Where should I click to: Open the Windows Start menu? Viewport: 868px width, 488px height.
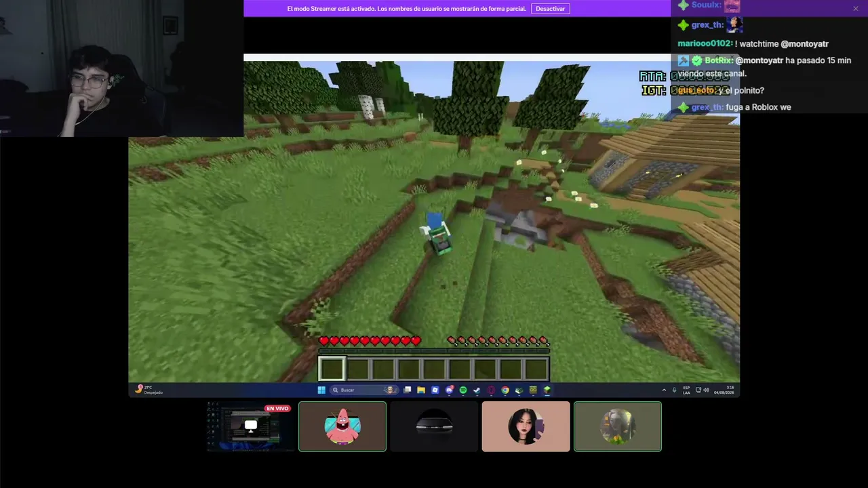point(321,390)
